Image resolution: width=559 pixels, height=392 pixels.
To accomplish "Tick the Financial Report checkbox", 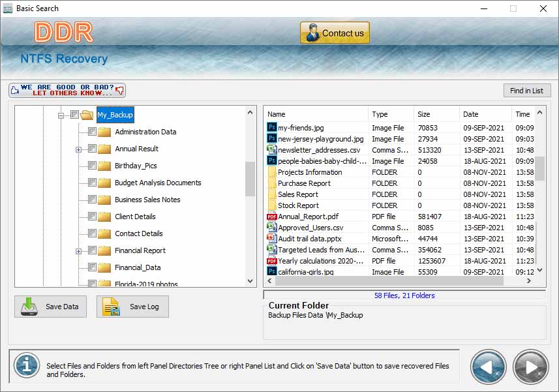I will pos(92,250).
